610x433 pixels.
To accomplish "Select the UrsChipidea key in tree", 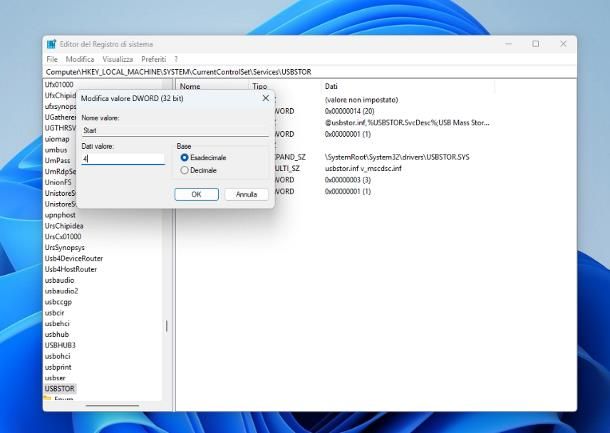I will click(64, 226).
